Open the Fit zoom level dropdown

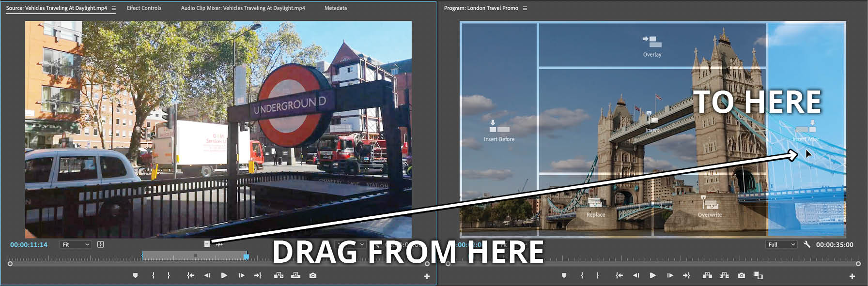point(76,244)
